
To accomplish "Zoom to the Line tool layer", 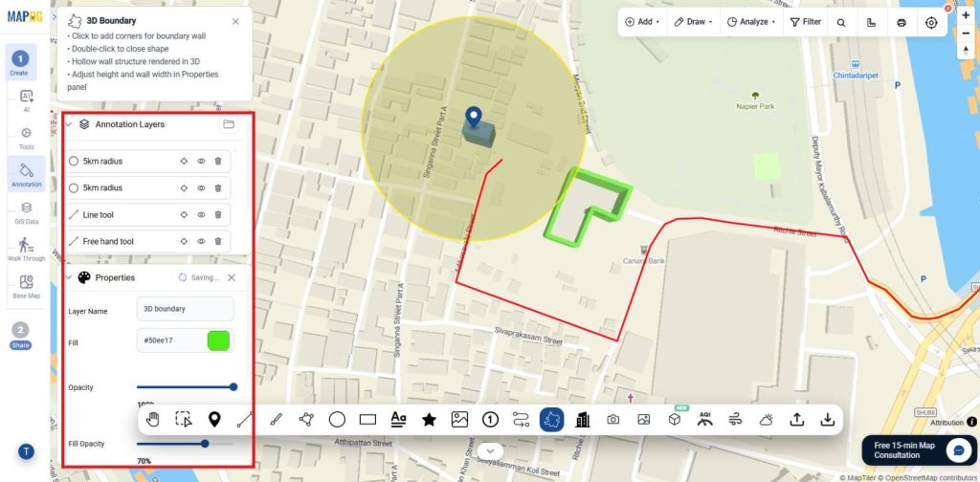I will 184,215.
